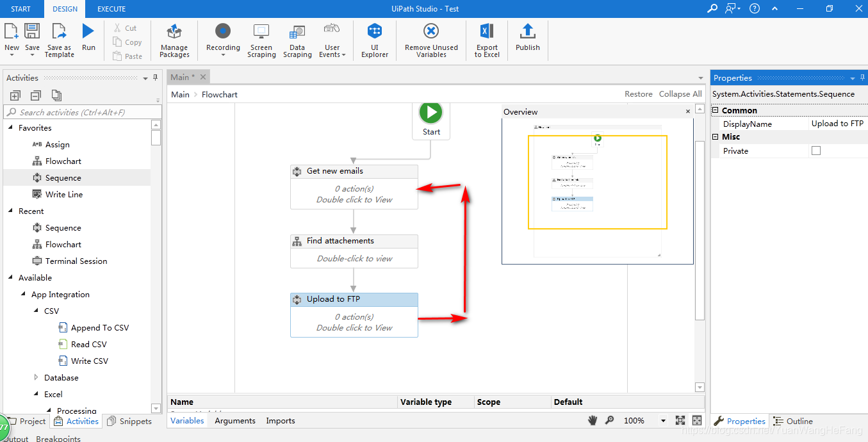868x442 pixels.
Task: Click the Save icon in ribbon
Action: (32, 31)
